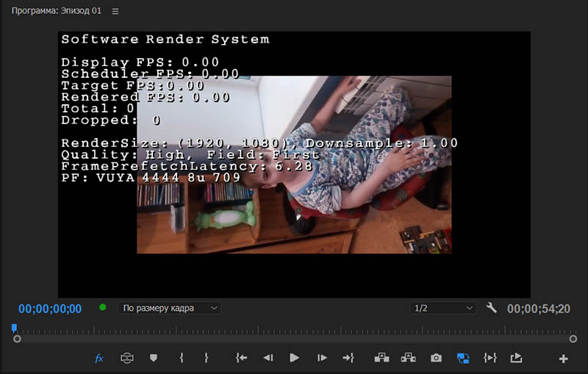588x374 pixels.
Task: Click the green dropped frame indicator
Action: pos(102,308)
